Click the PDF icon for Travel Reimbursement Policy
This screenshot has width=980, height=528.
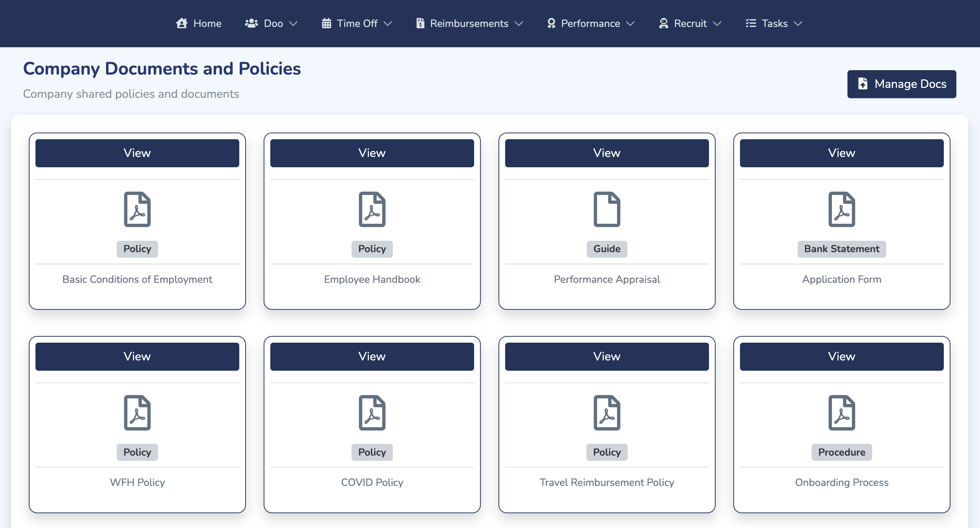pyautogui.click(x=607, y=413)
